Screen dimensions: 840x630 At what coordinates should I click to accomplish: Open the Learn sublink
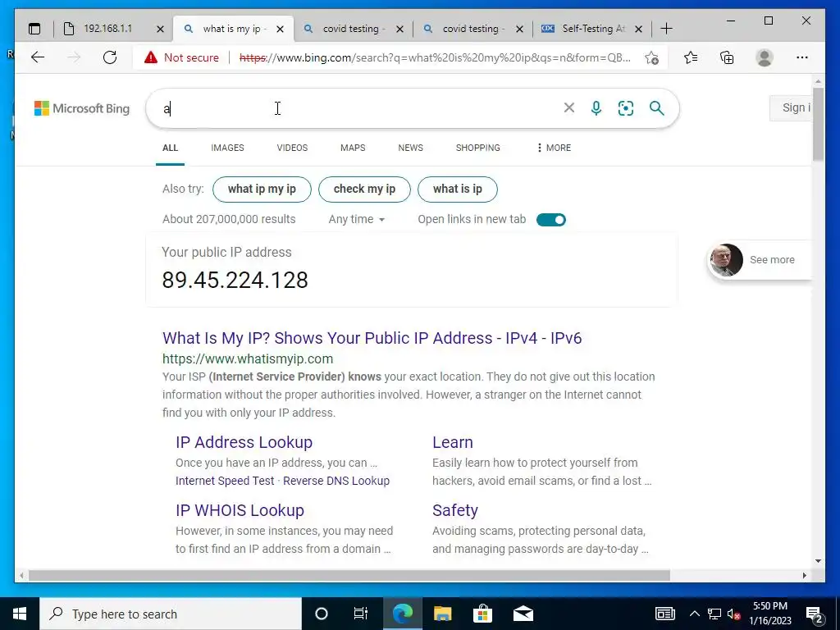click(453, 442)
